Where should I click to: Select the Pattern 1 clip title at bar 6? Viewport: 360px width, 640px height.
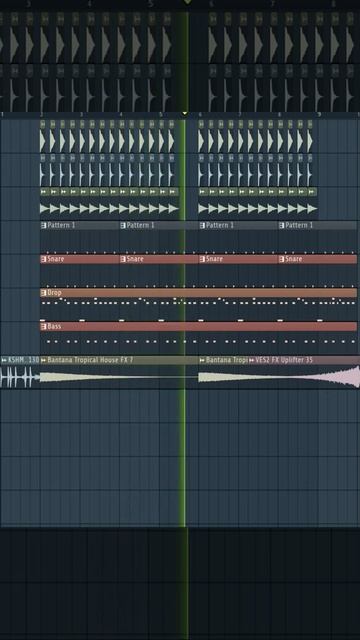point(220,225)
